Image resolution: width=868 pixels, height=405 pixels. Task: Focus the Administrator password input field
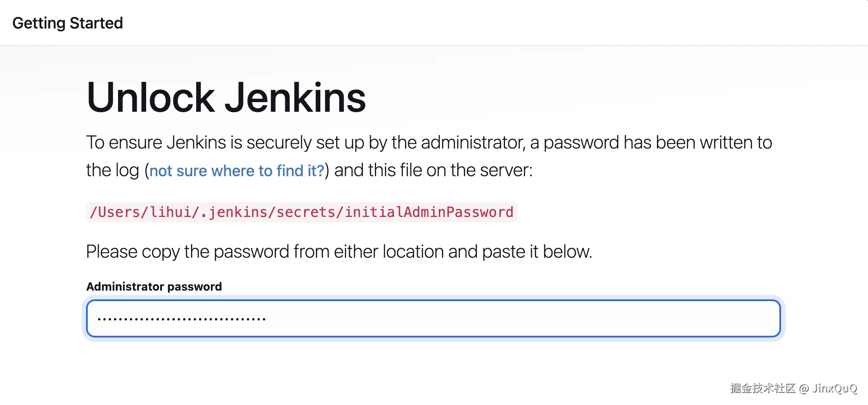pos(483,319)
